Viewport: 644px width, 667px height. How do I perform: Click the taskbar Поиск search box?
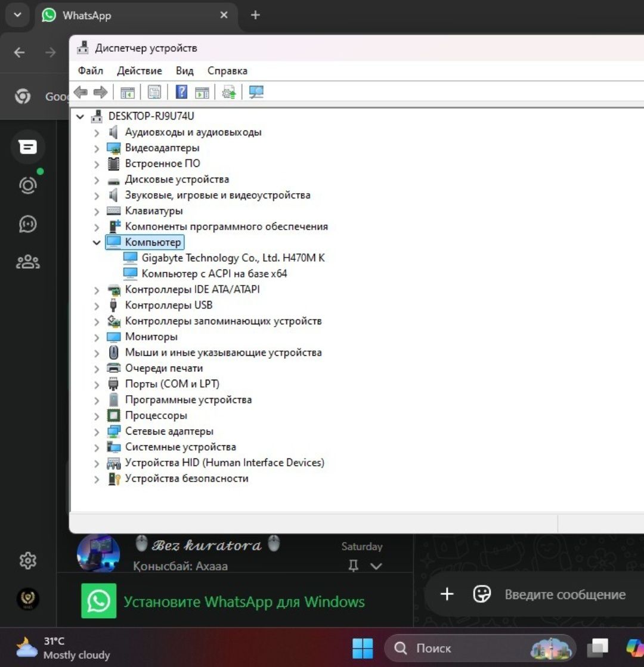[480, 649]
